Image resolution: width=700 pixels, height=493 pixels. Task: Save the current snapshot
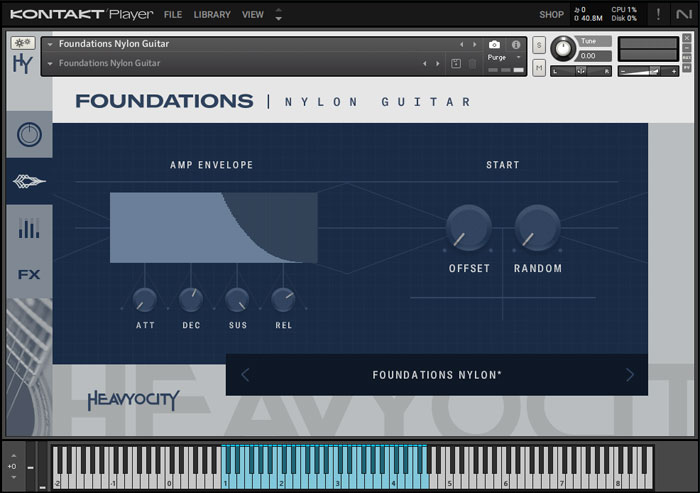(456, 63)
